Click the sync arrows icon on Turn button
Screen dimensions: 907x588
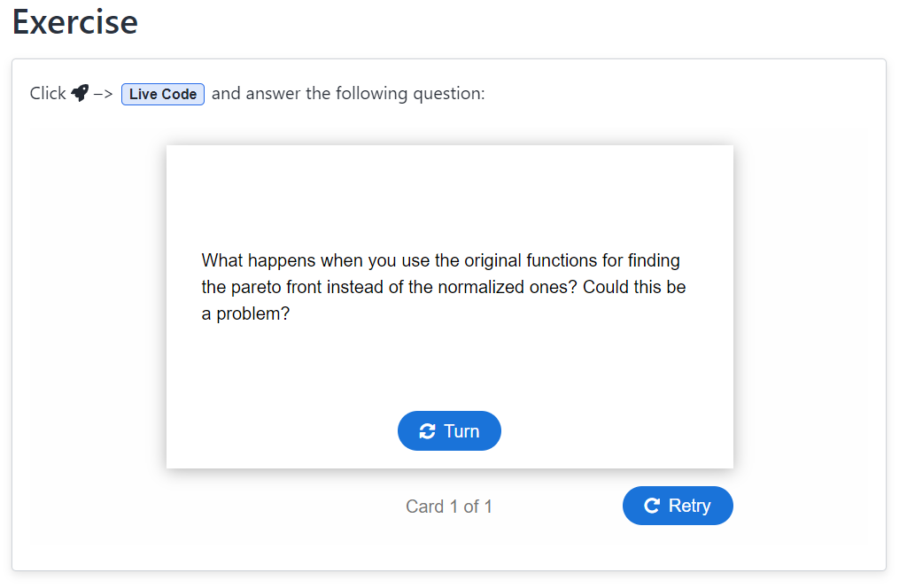428,431
